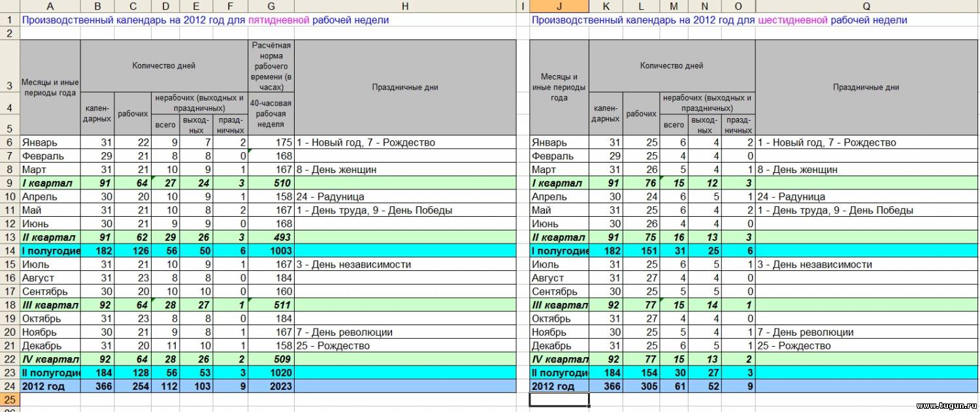Click 'Праздничные дни' header in column Q
Image resolution: width=980 pixels, height=412 pixels.
(x=867, y=87)
